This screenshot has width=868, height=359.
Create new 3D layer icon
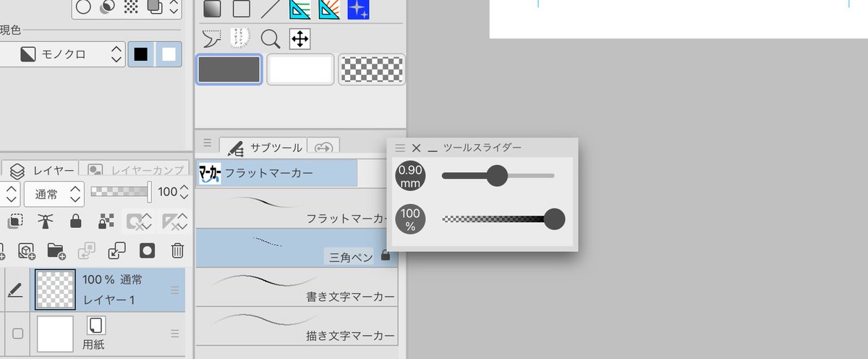pyautogui.click(x=26, y=250)
